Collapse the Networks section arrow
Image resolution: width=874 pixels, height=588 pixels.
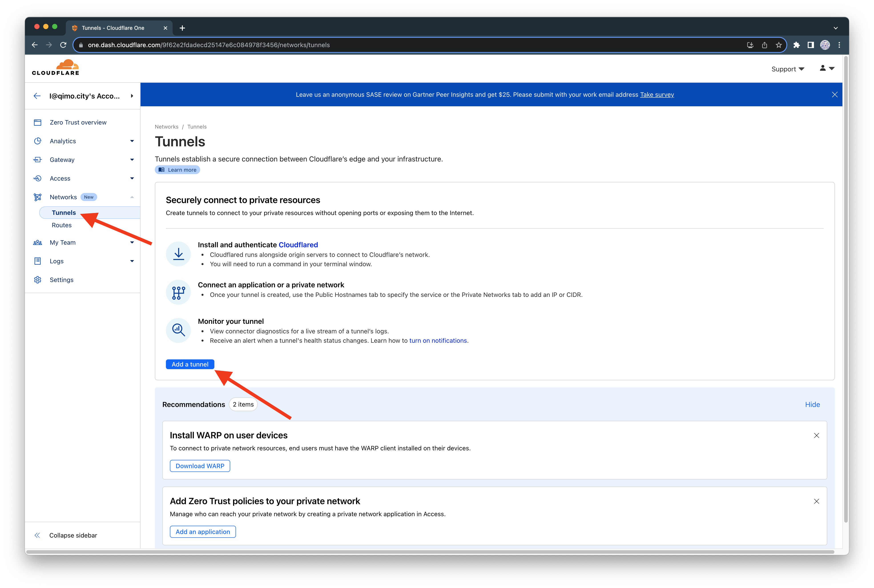pos(132,197)
